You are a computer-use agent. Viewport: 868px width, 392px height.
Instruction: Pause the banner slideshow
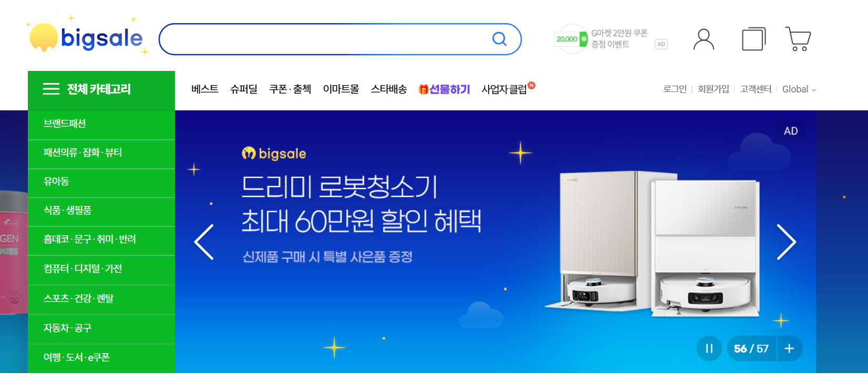pos(709,348)
